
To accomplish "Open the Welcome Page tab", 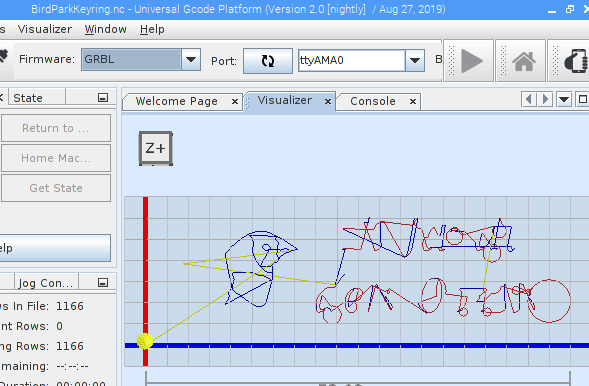I will [177, 101].
